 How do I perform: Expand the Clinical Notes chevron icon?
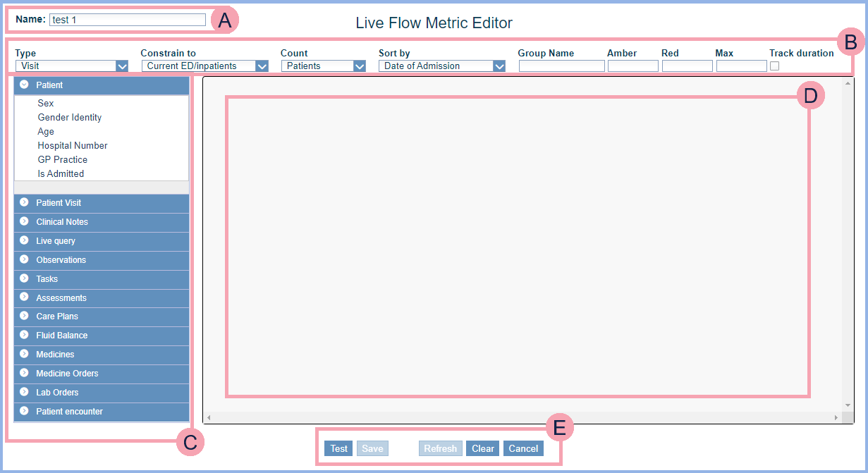[x=24, y=221]
